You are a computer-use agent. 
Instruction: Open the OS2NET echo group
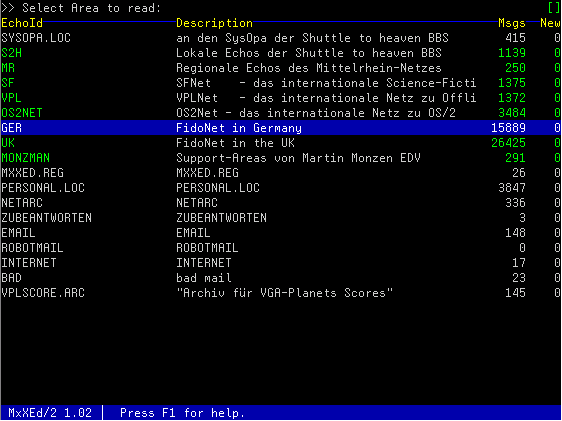click(22, 113)
